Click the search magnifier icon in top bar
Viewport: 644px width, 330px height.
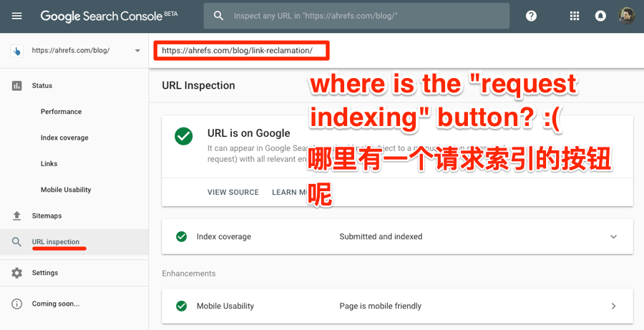(x=218, y=16)
